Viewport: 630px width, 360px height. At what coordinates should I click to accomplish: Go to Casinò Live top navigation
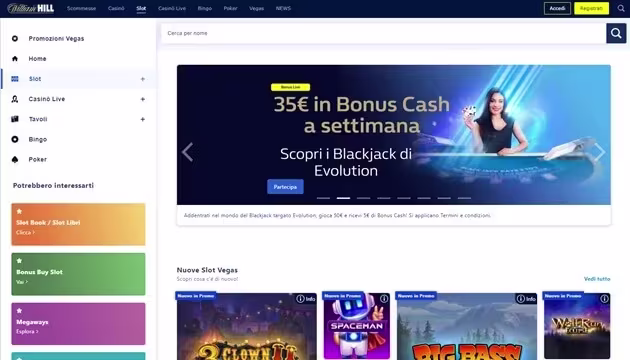point(172,8)
